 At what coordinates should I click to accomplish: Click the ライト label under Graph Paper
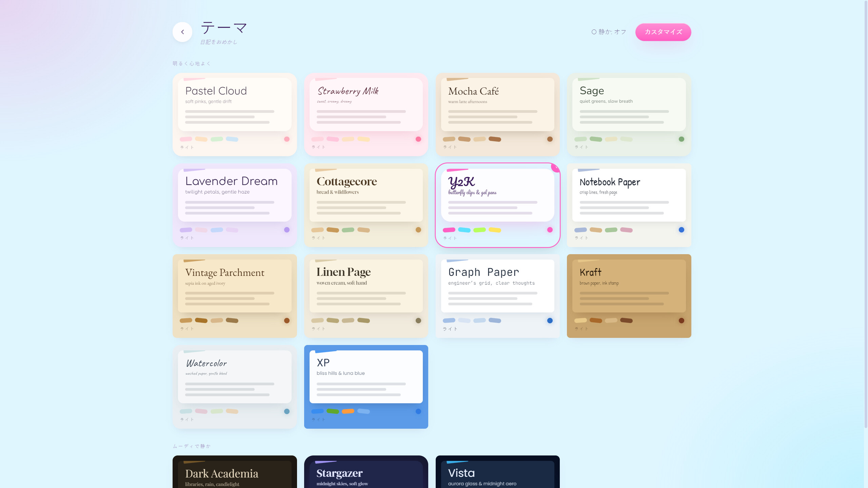tap(450, 329)
